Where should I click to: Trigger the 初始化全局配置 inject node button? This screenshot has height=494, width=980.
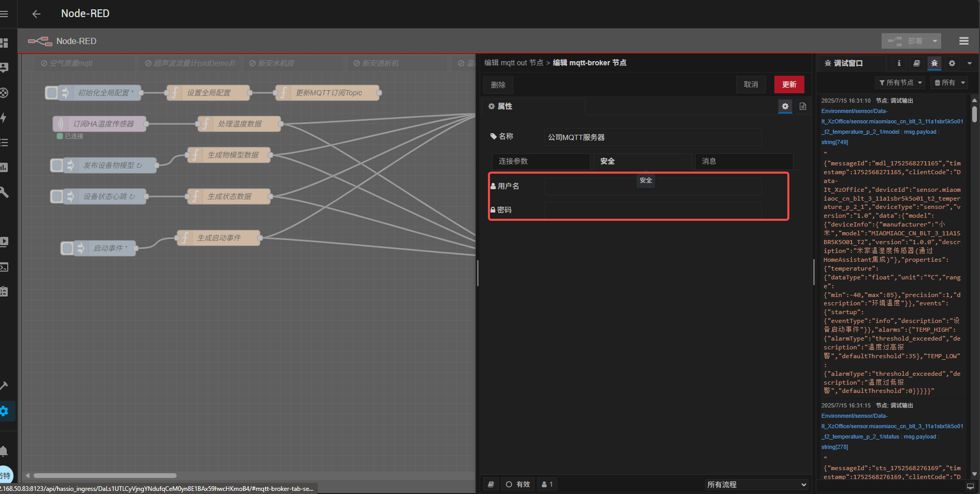pyautogui.click(x=52, y=93)
